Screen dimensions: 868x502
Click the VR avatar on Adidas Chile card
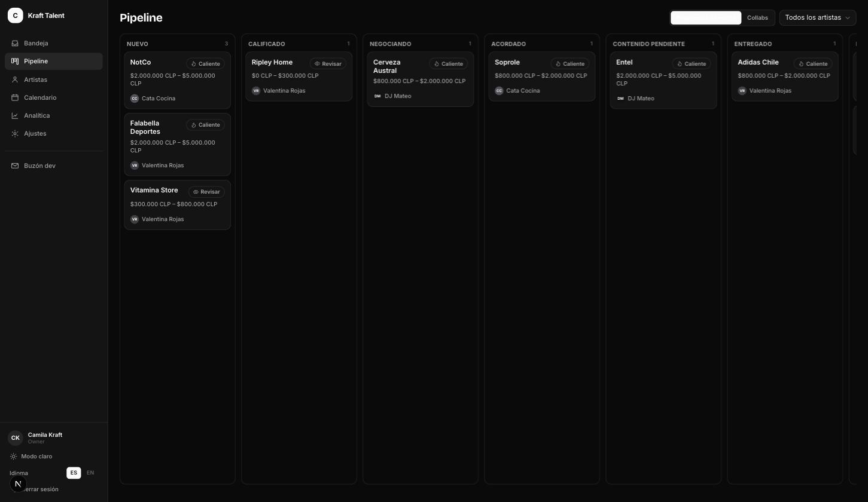coord(742,91)
